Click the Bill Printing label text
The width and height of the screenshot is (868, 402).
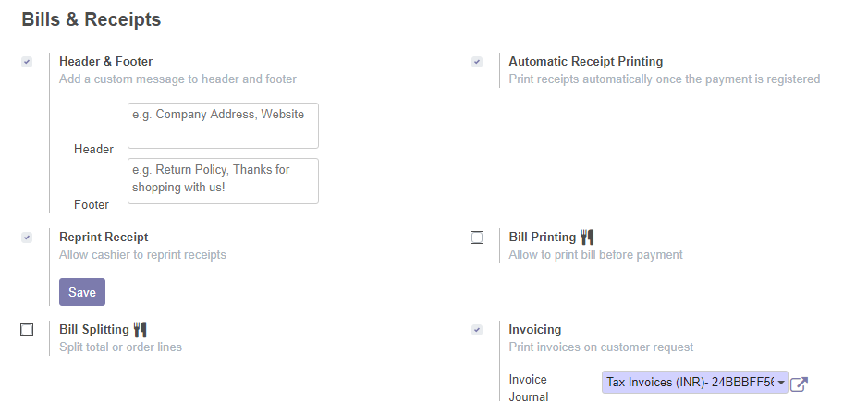tap(543, 237)
